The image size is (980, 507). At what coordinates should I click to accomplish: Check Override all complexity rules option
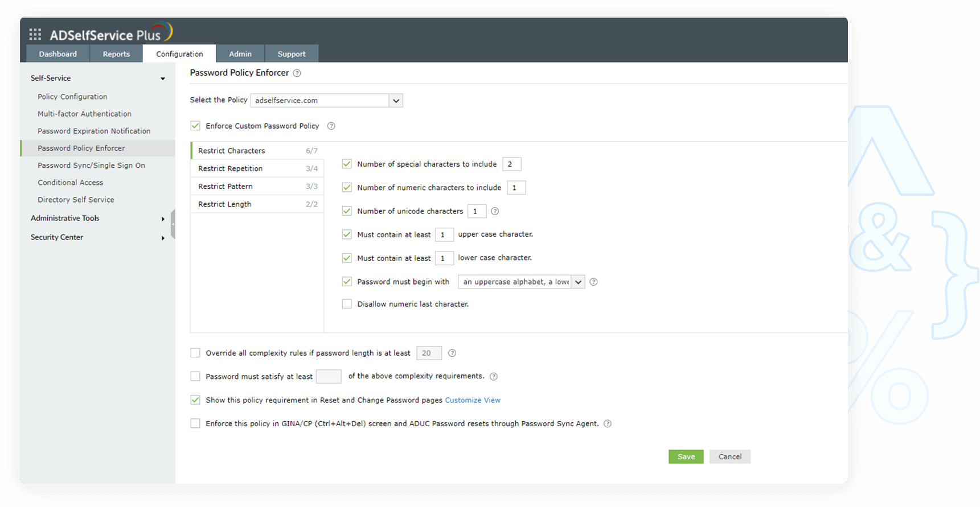coord(195,353)
